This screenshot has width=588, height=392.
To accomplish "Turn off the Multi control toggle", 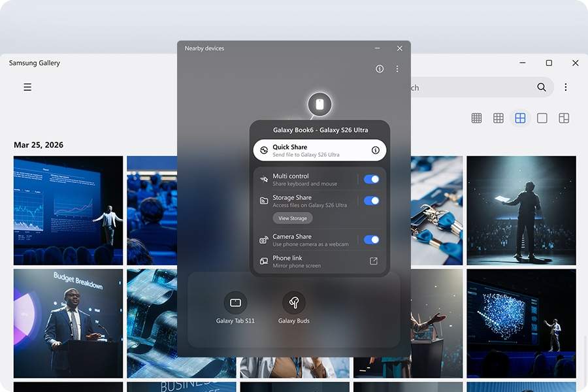I will coord(371,179).
